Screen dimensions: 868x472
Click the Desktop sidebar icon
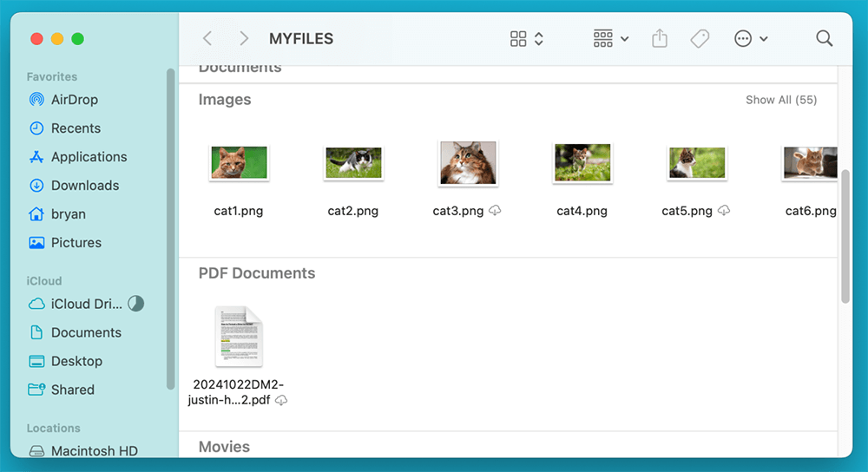click(36, 361)
